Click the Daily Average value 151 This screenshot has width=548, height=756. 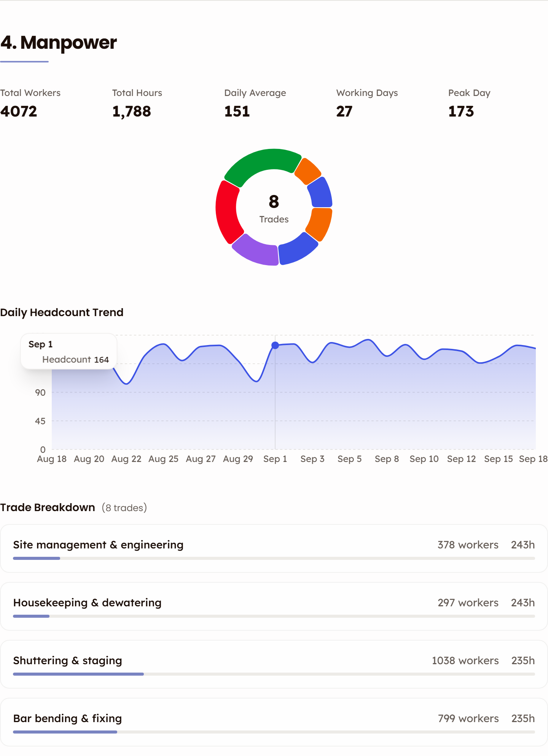coord(237,112)
